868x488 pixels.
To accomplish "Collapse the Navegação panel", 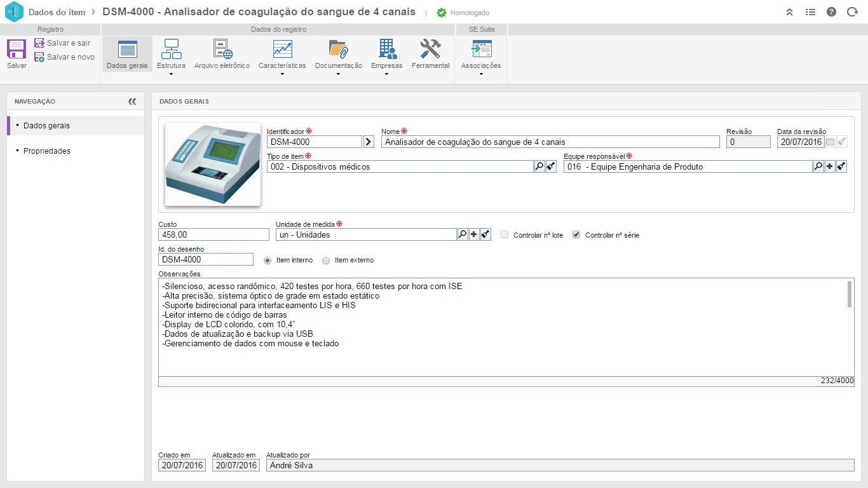I will pyautogui.click(x=132, y=101).
